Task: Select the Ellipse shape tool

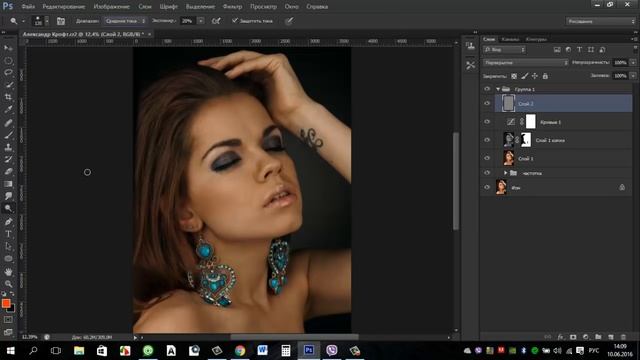Action: click(8, 259)
